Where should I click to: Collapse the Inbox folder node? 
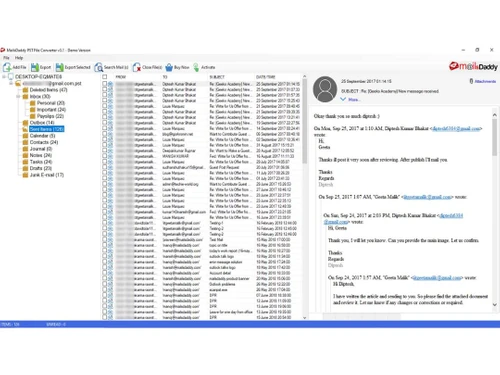18,97
